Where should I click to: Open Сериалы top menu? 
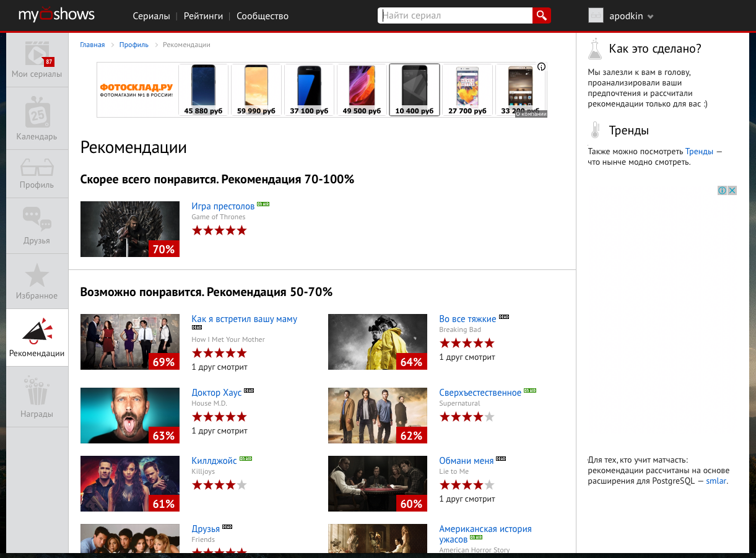pos(151,16)
